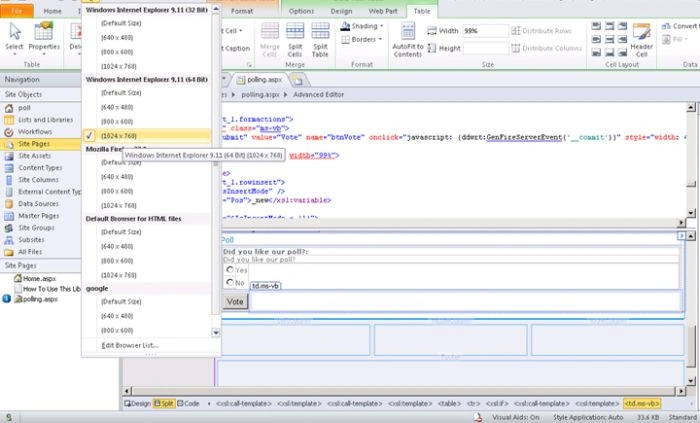Switch to Code view
The height and width of the screenshot is (423, 700).
tap(188, 403)
